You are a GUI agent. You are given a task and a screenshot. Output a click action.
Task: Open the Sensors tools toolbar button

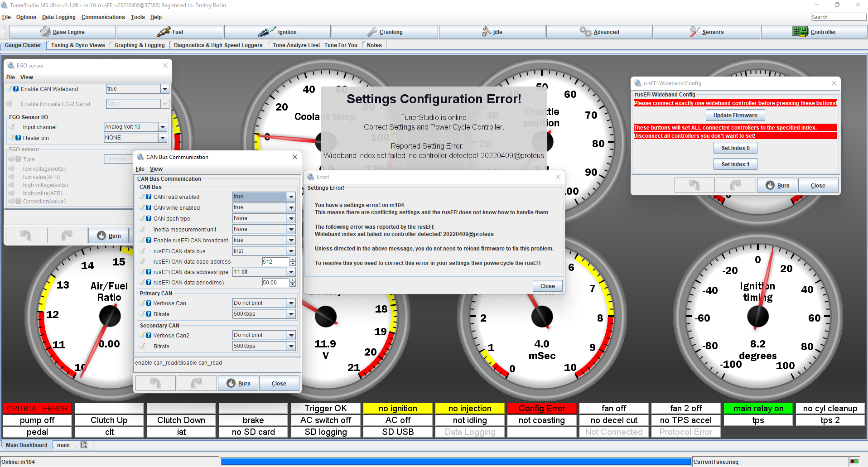tap(707, 32)
